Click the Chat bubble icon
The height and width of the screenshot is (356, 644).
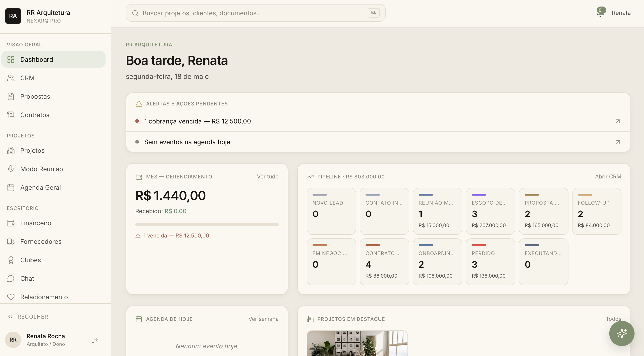point(11,278)
